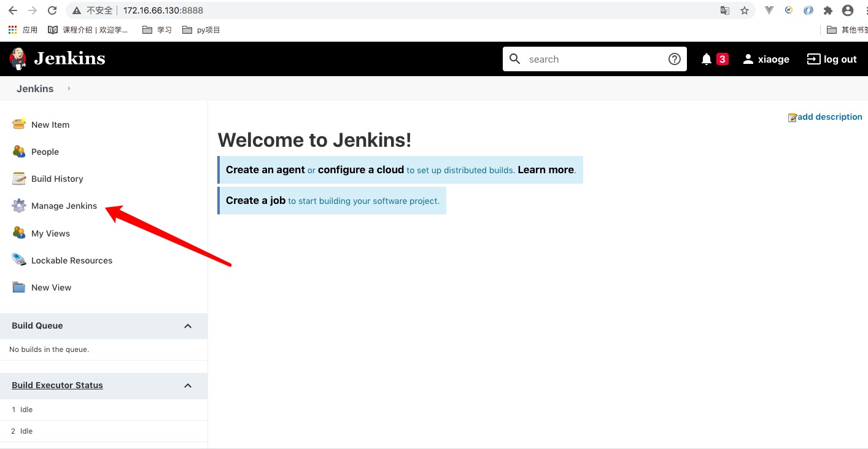This screenshot has height=449, width=868.
Task: Open the New Item menu entry
Action: point(50,125)
